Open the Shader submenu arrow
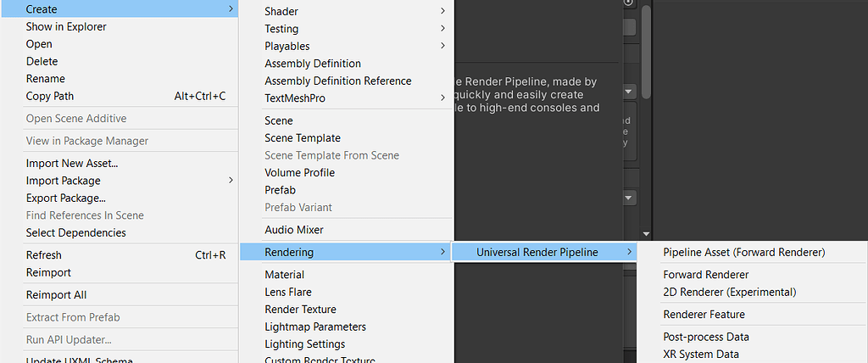The image size is (868, 363). [442, 12]
